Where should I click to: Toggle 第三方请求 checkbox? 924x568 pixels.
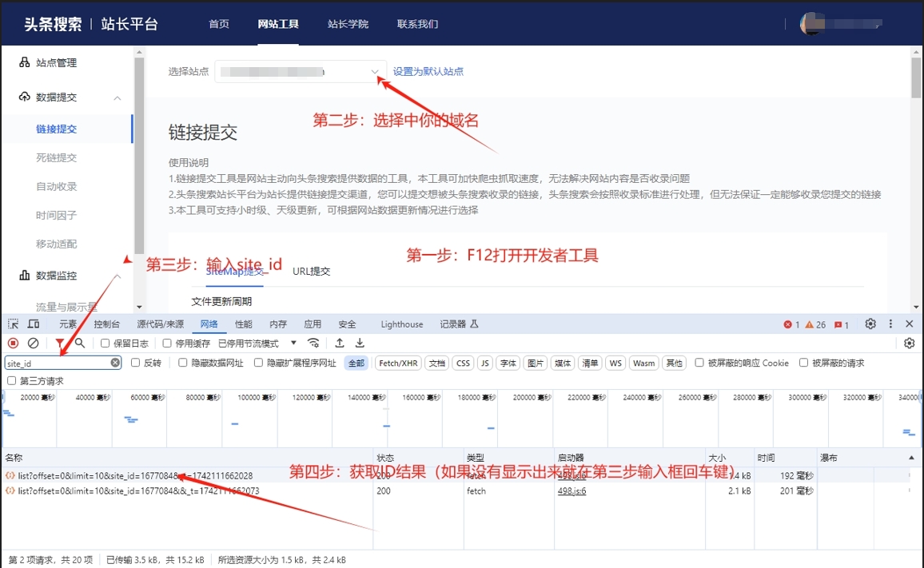click(x=12, y=380)
